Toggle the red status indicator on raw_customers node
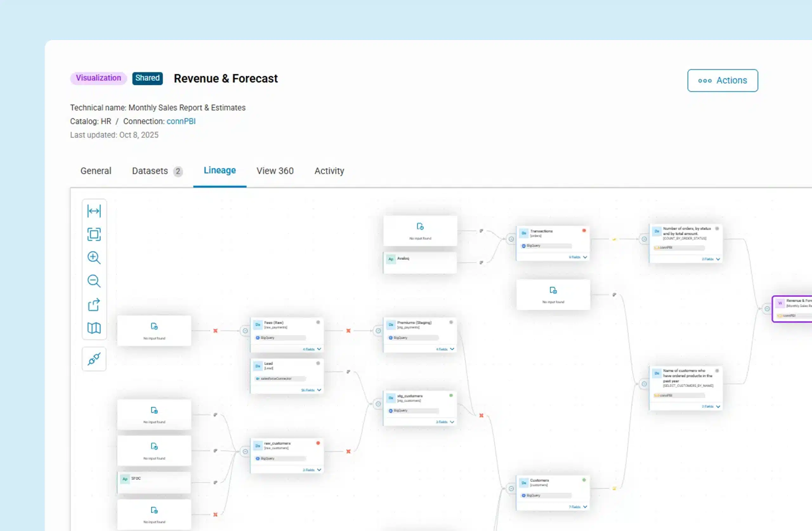The height and width of the screenshot is (531, 812). (x=318, y=443)
